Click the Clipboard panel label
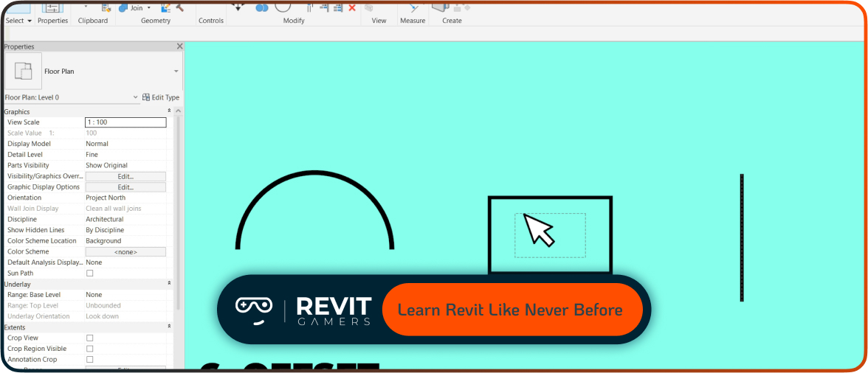868x373 pixels. [93, 21]
